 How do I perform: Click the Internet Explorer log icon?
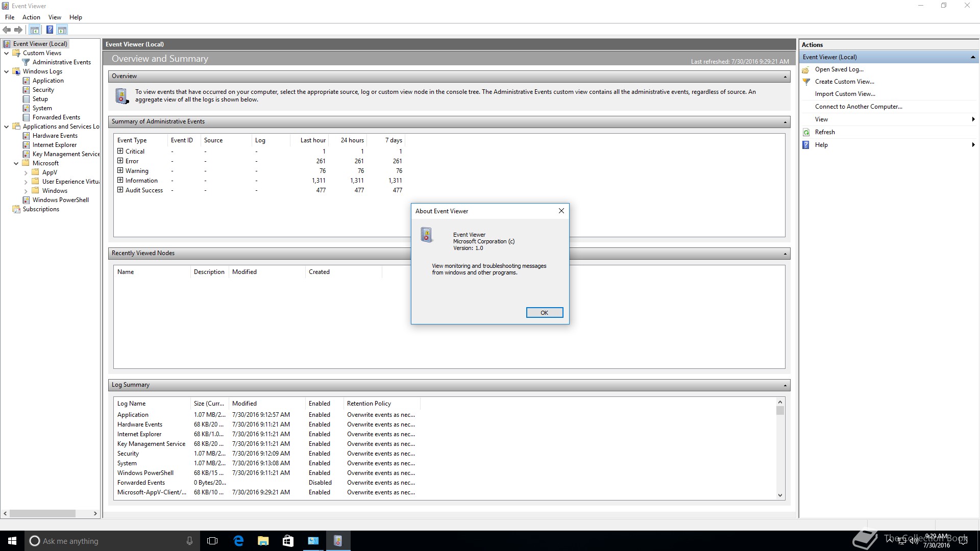click(x=26, y=145)
